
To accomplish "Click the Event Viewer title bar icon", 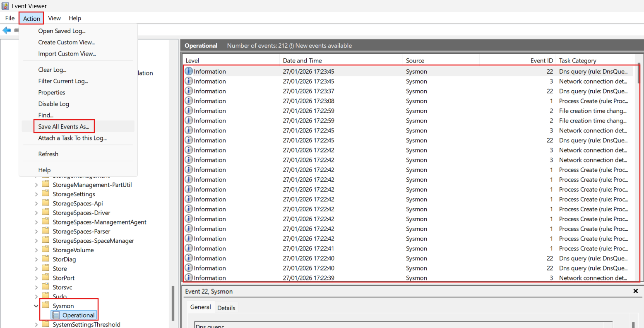I will [5, 6].
